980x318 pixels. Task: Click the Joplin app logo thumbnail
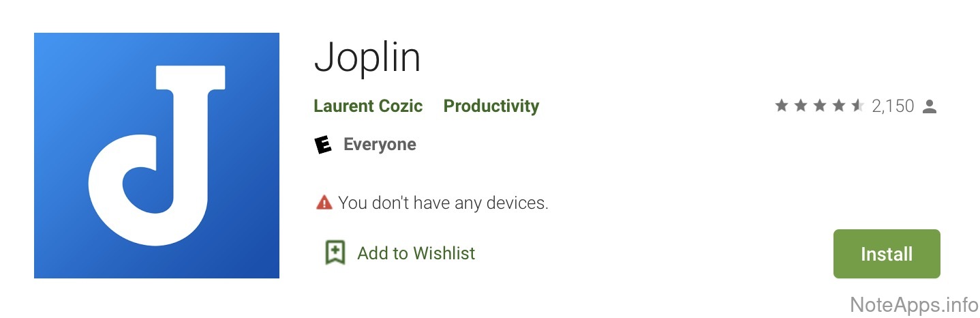[156, 156]
